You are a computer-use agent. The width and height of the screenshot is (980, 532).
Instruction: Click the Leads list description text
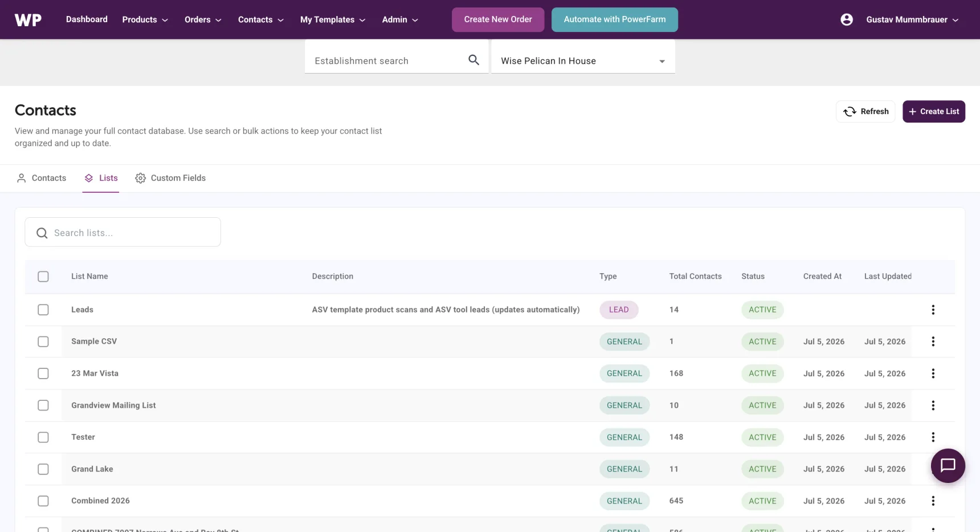446,310
